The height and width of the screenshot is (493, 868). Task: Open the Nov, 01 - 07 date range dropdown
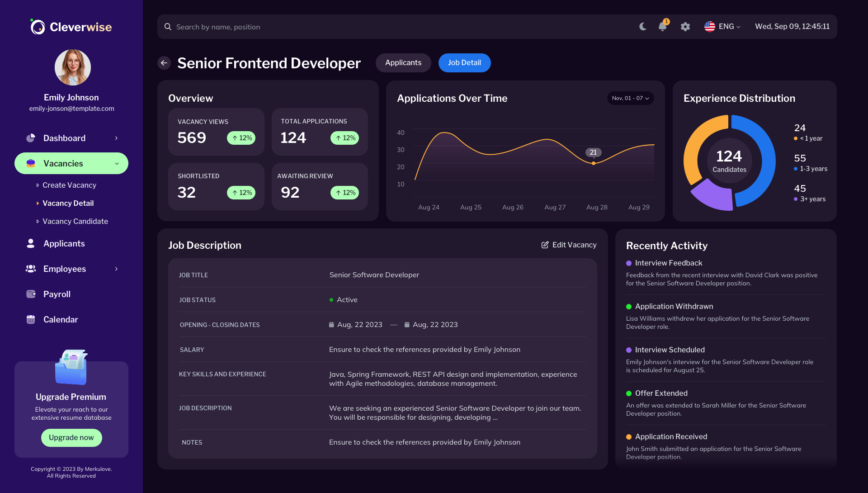630,98
